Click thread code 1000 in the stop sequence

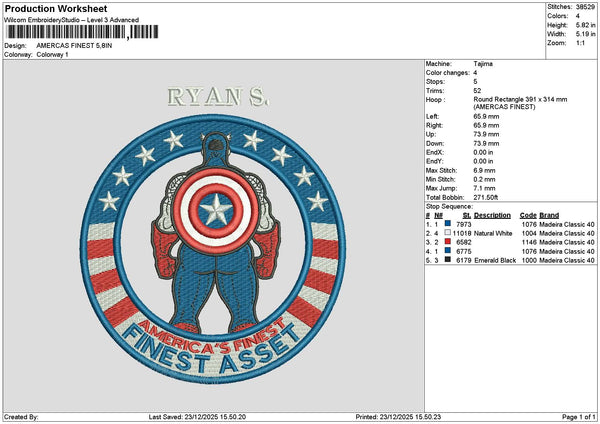[x=529, y=260]
